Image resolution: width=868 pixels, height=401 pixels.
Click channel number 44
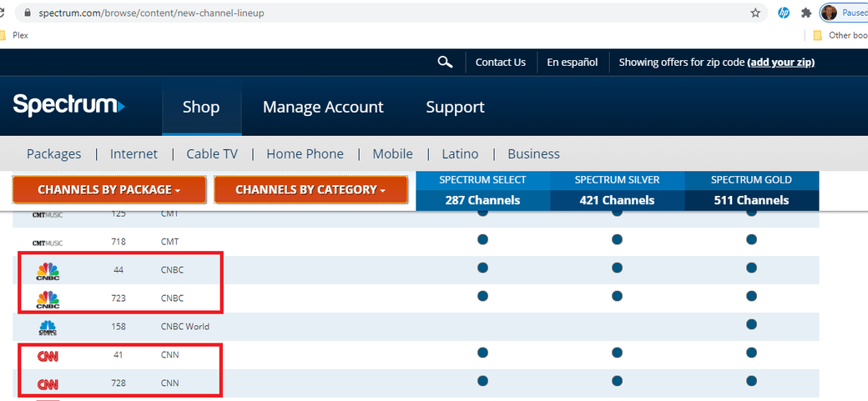click(118, 270)
